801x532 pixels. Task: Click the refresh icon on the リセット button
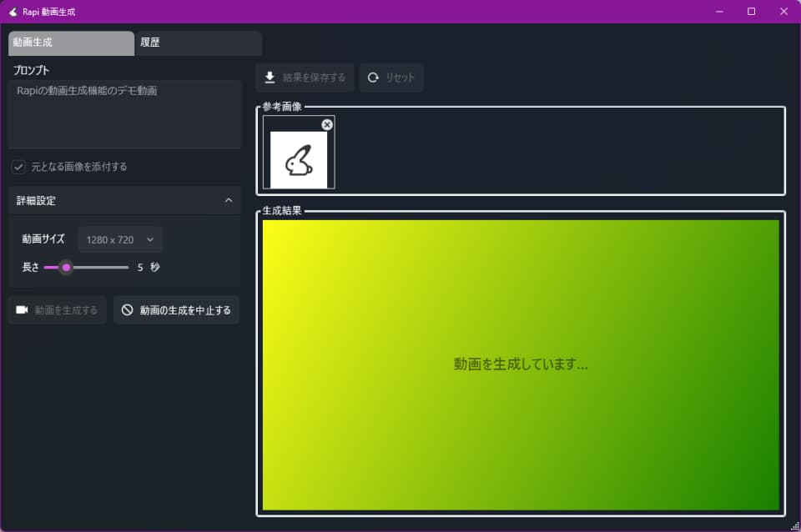pos(373,78)
